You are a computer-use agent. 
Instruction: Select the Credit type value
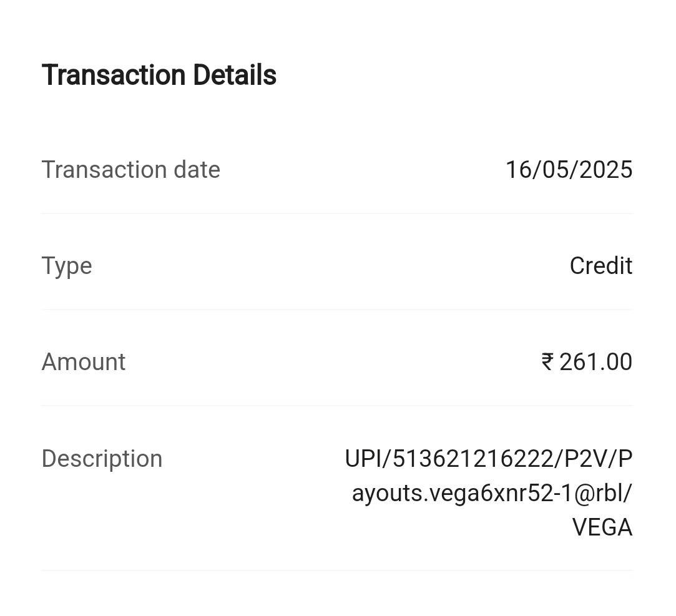[601, 265]
